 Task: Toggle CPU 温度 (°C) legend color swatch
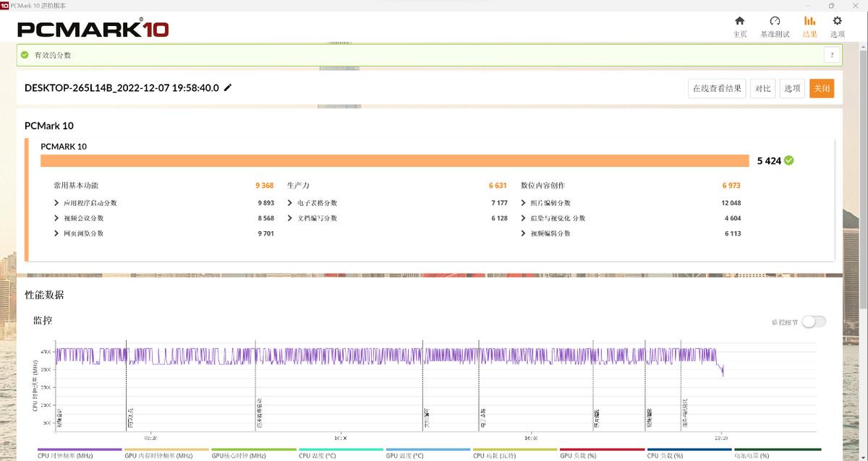[x=341, y=449]
